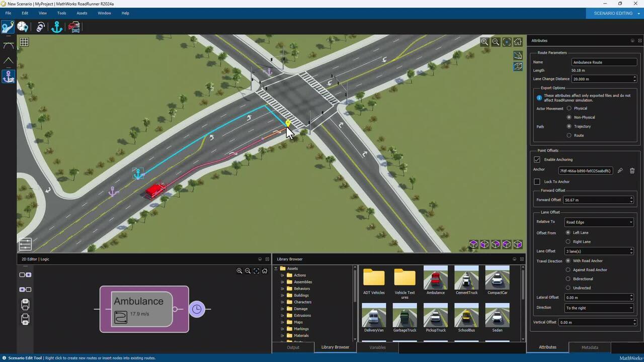The height and width of the screenshot is (362, 644).
Task: Select Bidirectional travel direction
Action: (x=568, y=279)
